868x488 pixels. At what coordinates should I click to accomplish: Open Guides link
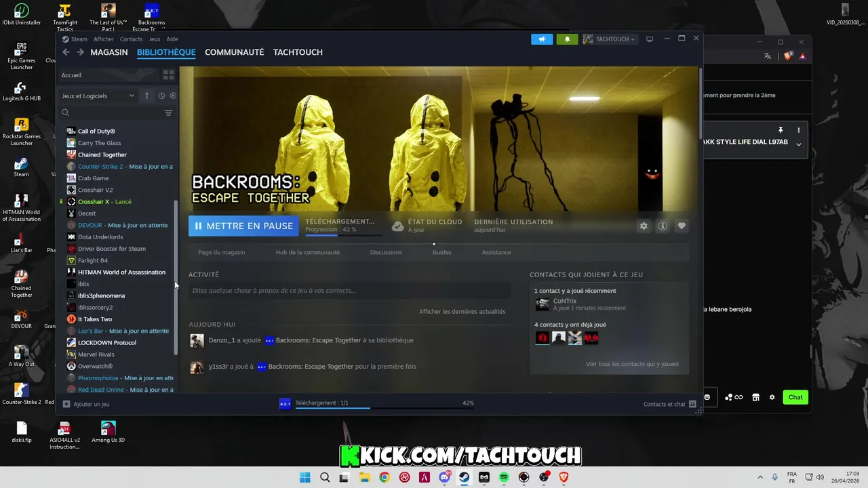(441, 253)
